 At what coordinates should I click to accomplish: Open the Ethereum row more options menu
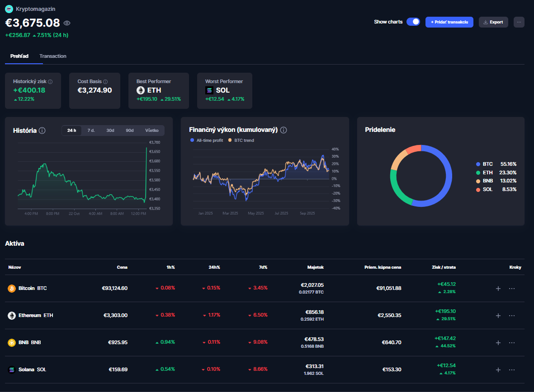click(512, 316)
